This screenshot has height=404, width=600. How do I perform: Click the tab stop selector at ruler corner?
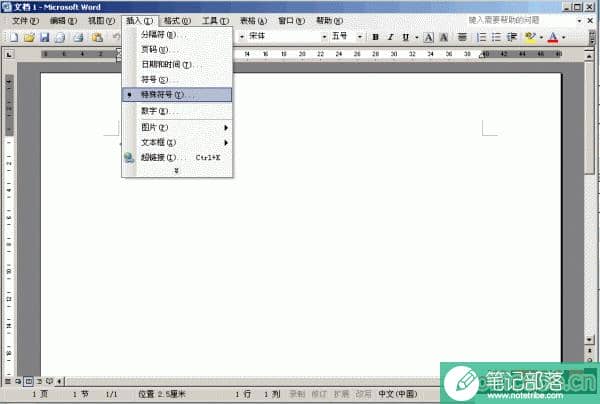point(9,55)
